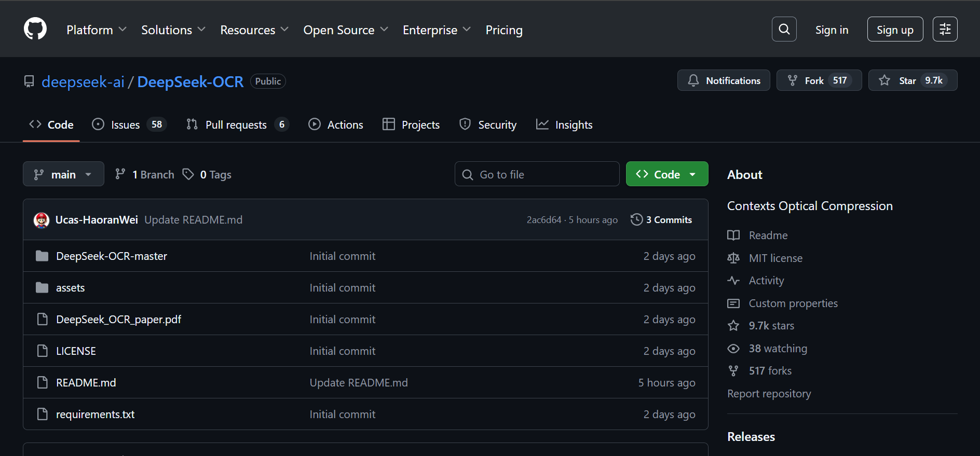This screenshot has height=456, width=980.
Task: Open the 2ac6d64 commit hash
Action: click(544, 220)
